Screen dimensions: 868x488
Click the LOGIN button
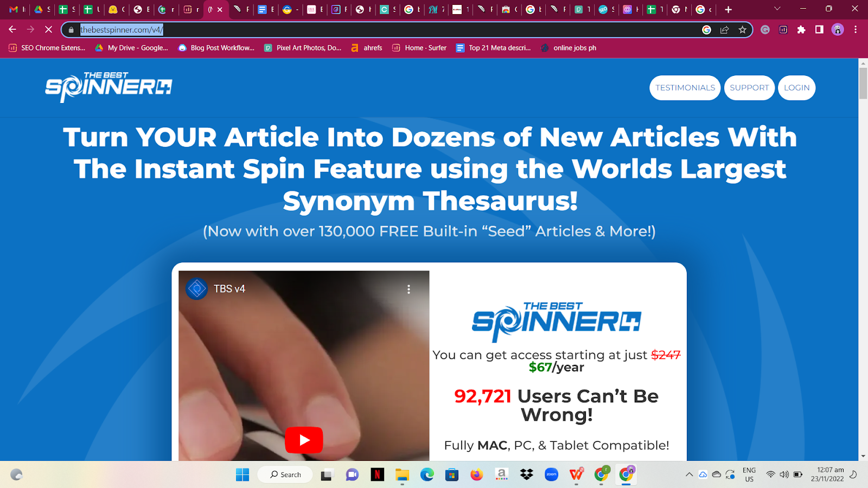[796, 88]
